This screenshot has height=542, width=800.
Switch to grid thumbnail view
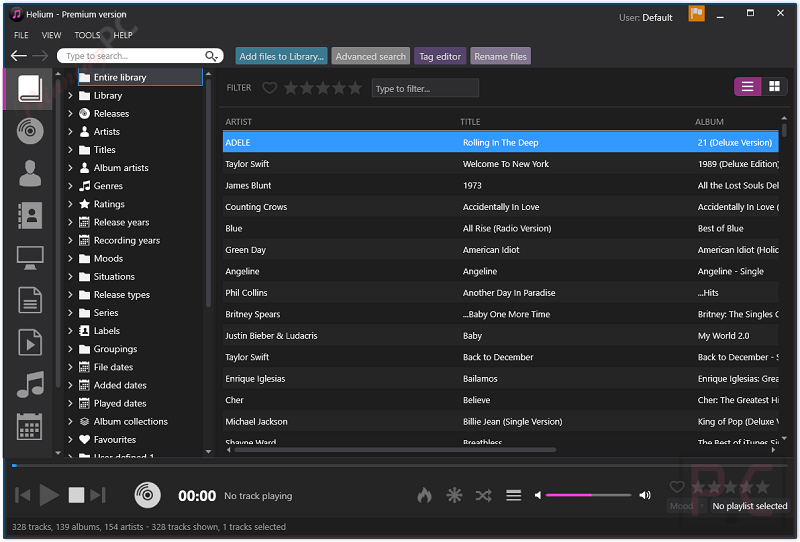click(x=774, y=87)
